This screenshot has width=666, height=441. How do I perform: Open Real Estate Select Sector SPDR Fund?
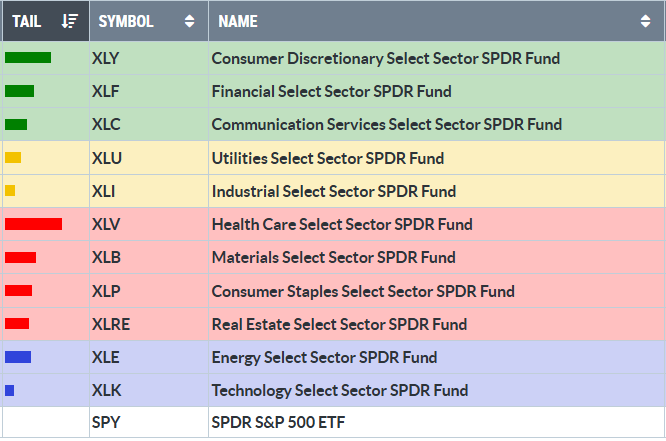point(339,324)
